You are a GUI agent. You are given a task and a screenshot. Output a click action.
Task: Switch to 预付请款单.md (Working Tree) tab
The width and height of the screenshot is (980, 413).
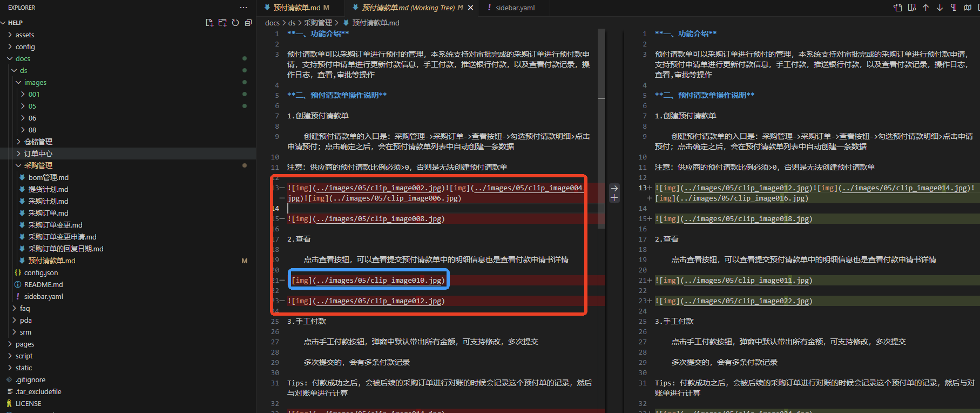pyautogui.click(x=408, y=8)
